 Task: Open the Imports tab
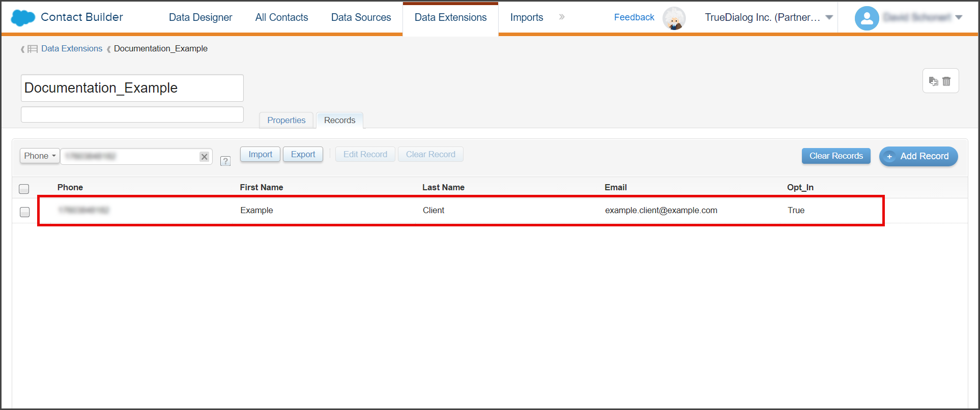(527, 17)
